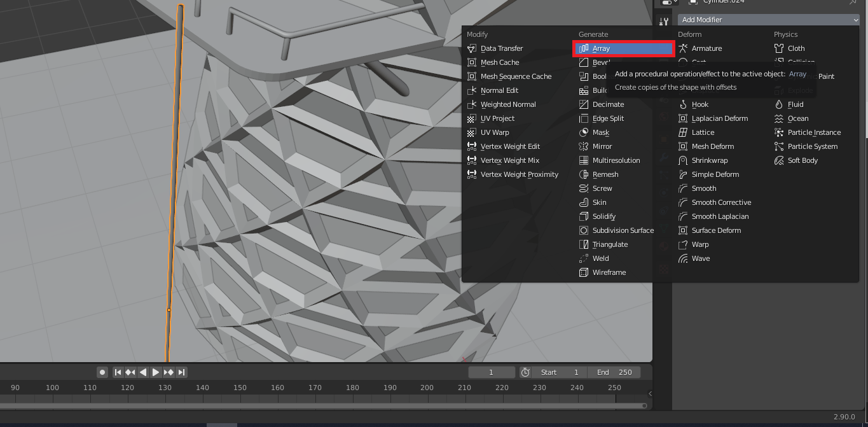
Task: Add Particle Instance modifier
Action: pos(814,132)
